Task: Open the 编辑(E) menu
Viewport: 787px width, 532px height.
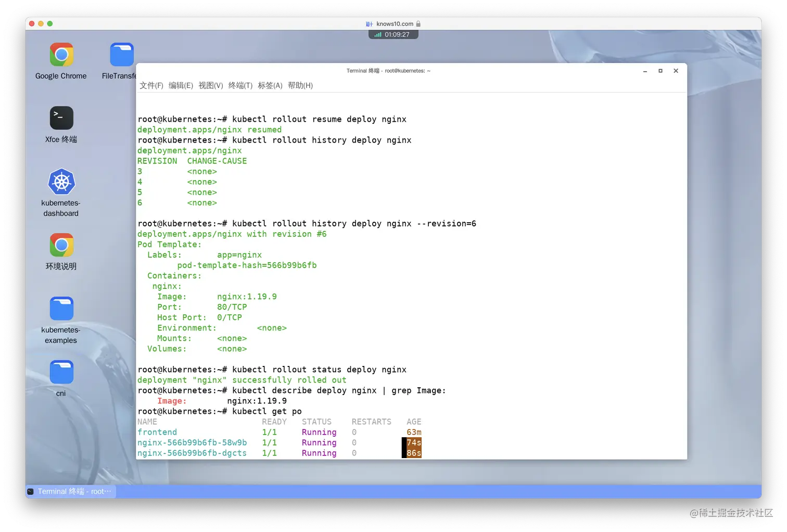Action: (181, 85)
